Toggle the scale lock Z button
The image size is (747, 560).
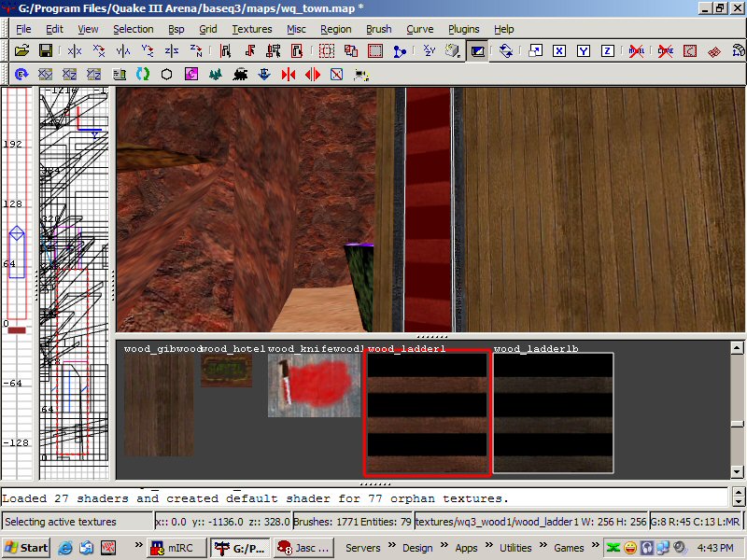[608, 50]
